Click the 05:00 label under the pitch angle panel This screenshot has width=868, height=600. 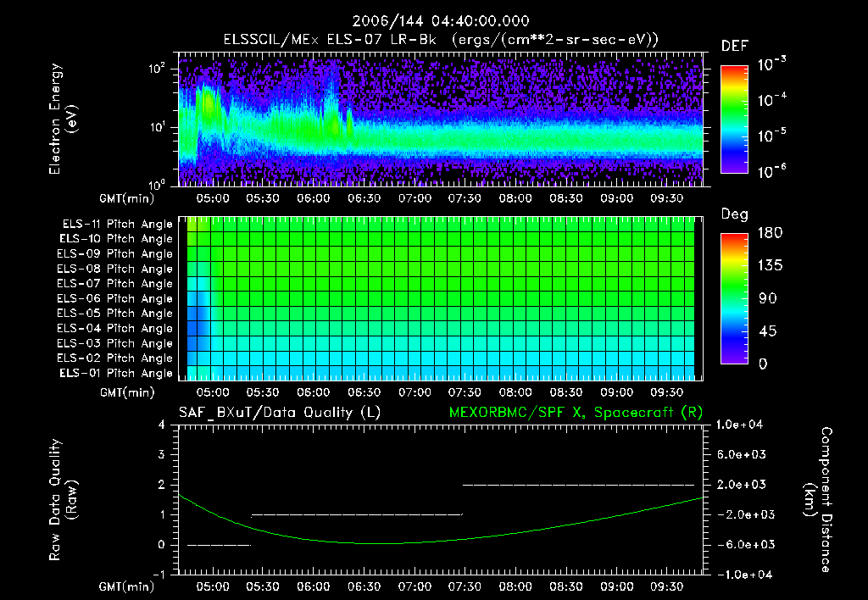pos(213,392)
